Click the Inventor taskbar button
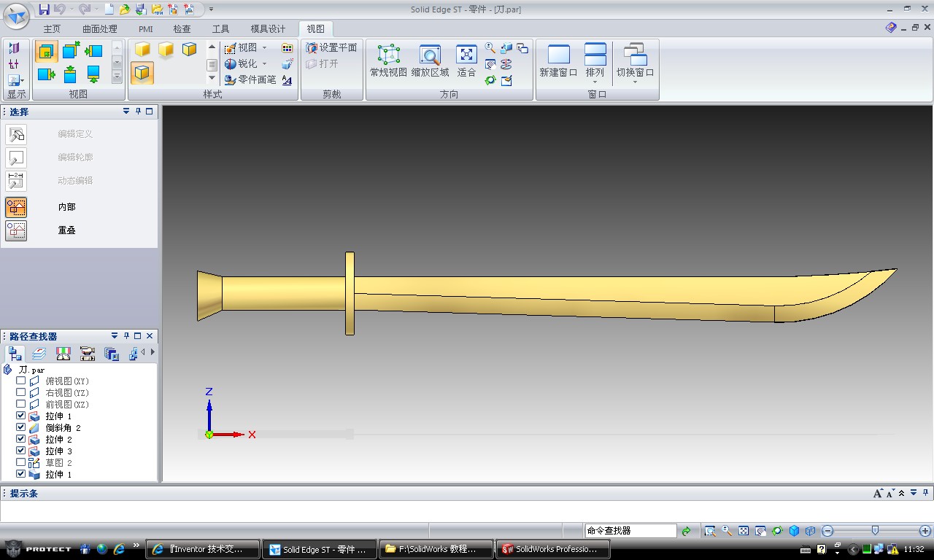The image size is (934, 560). (x=204, y=549)
